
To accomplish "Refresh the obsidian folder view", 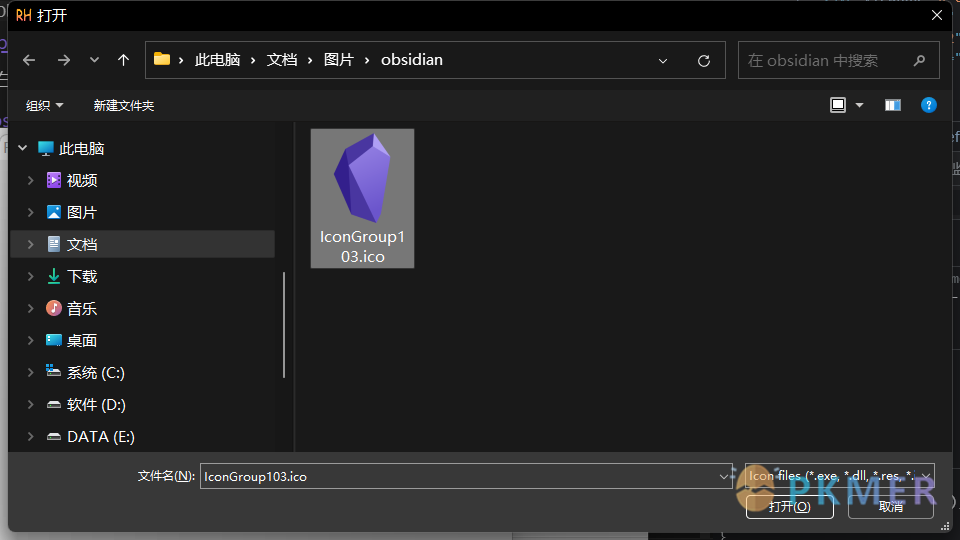I will pyautogui.click(x=703, y=61).
